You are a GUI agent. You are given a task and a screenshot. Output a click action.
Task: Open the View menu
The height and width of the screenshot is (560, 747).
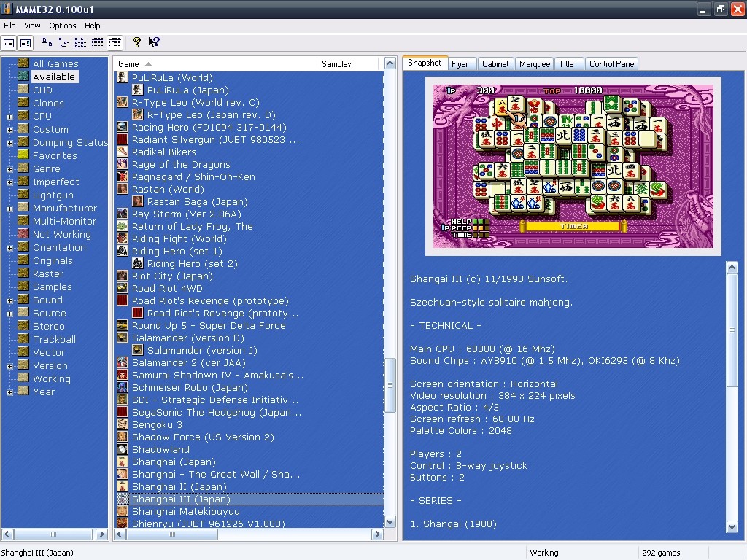pyautogui.click(x=32, y=26)
